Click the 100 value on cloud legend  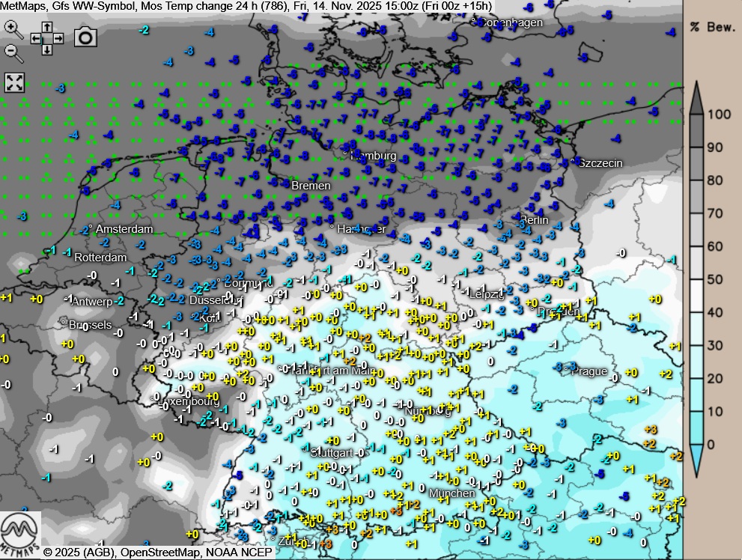click(x=718, y=115)
